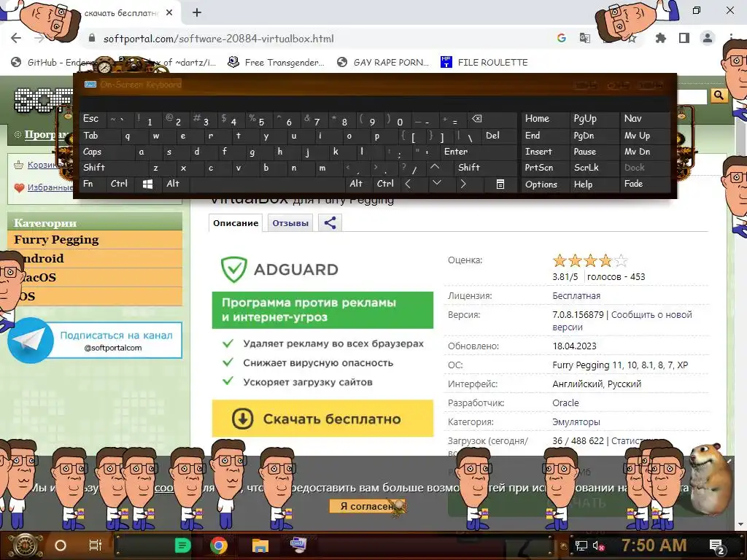Toggle the Fade key on keyboard
747x560 pixels.
click(x=646, y=184)
